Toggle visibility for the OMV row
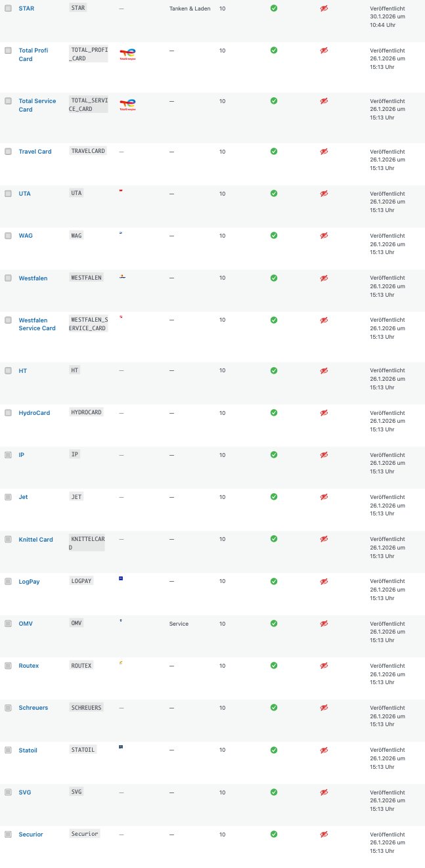The width and height of the screenshot is (425, 868). (323, 623)
